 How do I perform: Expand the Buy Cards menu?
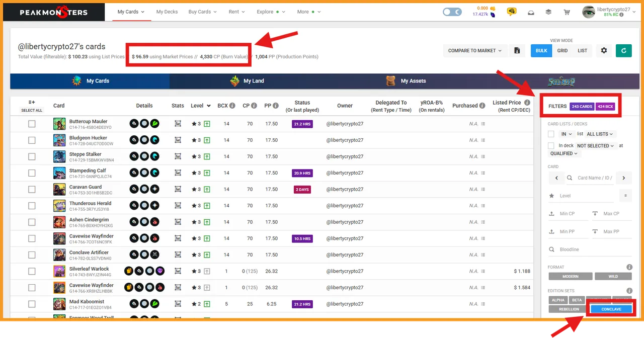[x=203, y=12]
